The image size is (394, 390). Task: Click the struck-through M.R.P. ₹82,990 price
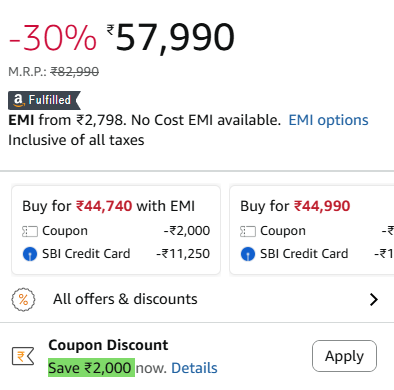pyautogui.click(x=75, y=71)
